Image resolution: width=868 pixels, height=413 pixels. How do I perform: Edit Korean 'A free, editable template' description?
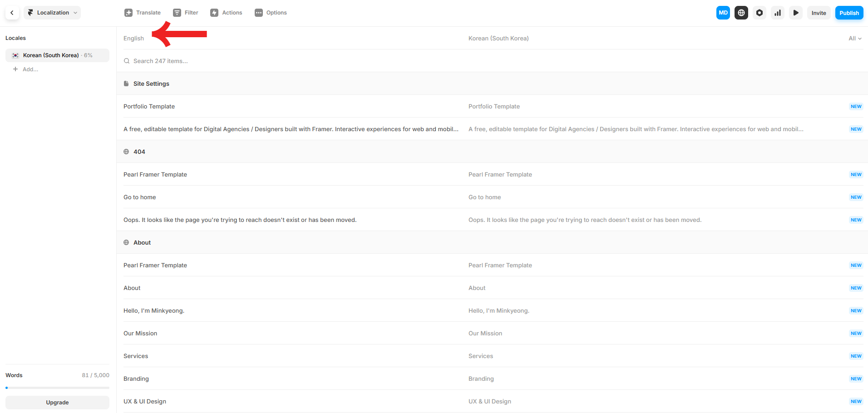tap(636, 129)
